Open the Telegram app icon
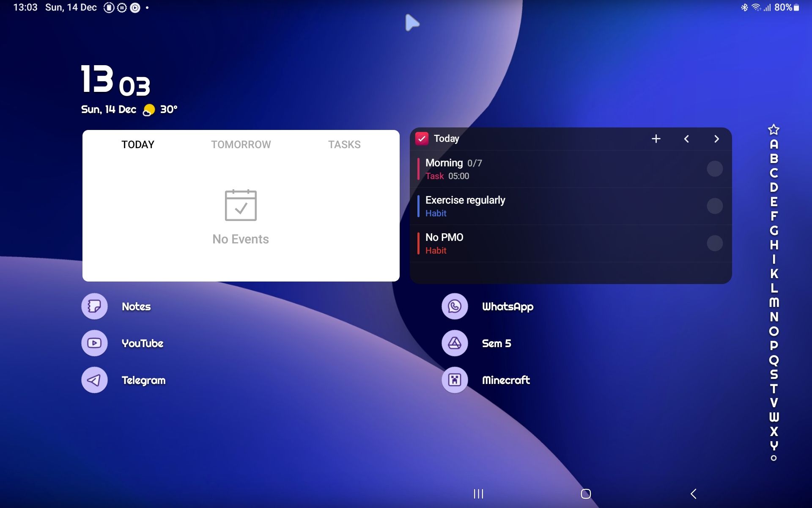Image resolution: width=812 pixels, height=508 pixels. [x=94, y=380]
